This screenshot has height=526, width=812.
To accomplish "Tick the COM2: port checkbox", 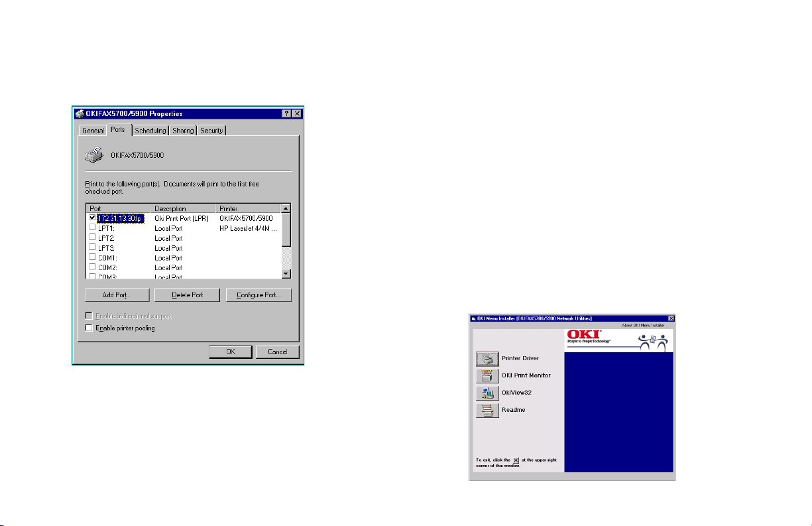I will click(92, 267).
